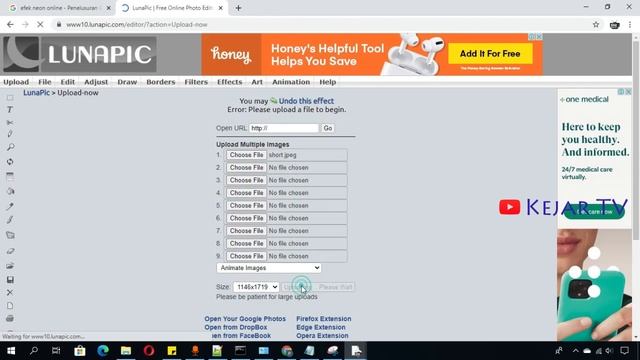This screenshot has width=640, height=360.
Task: Click the Rotate tool icon
Action: 10,162
